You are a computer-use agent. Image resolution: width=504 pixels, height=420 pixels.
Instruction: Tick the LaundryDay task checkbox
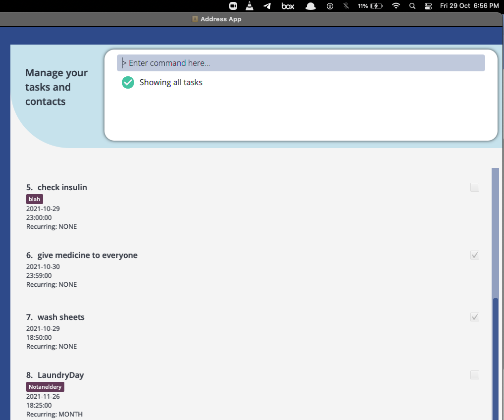[475, 375]
